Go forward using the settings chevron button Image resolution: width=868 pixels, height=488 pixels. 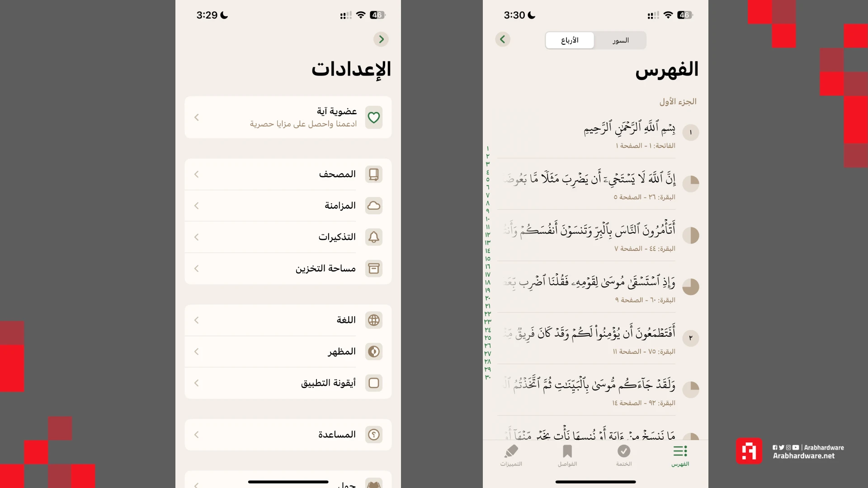[x=381, y=39]
